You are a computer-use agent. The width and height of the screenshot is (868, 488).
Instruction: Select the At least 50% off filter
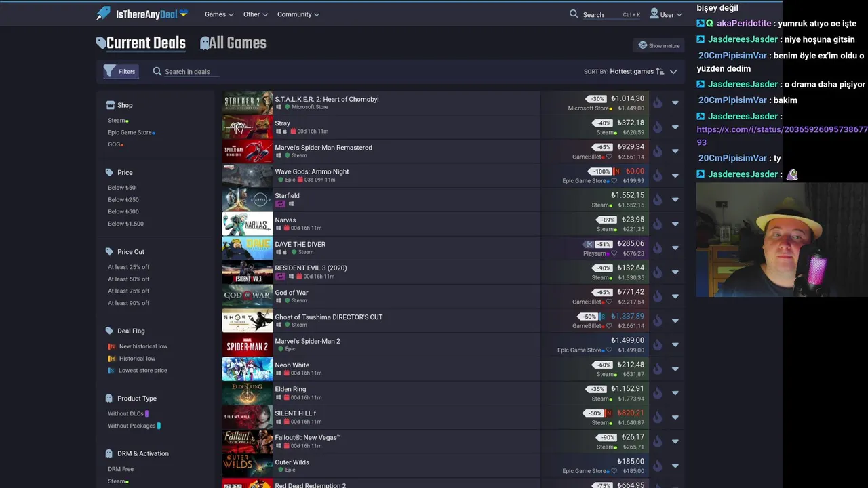(128, 279)
